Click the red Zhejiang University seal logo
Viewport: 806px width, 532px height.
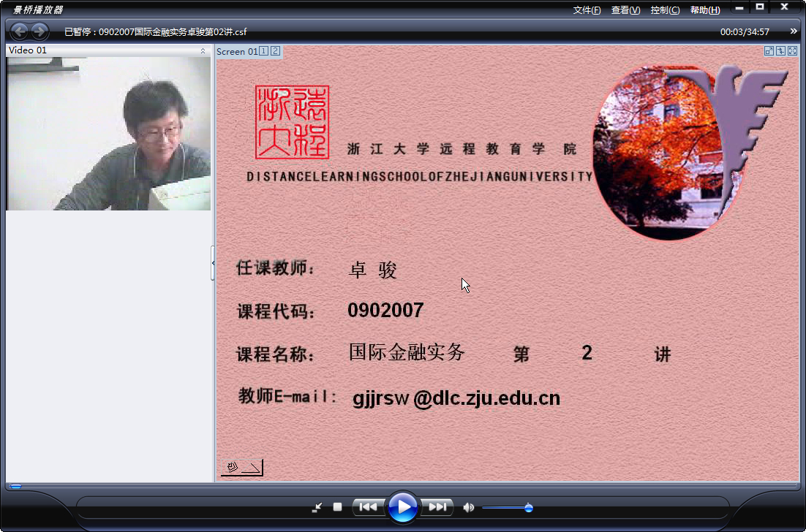click(x=292, y=122)
